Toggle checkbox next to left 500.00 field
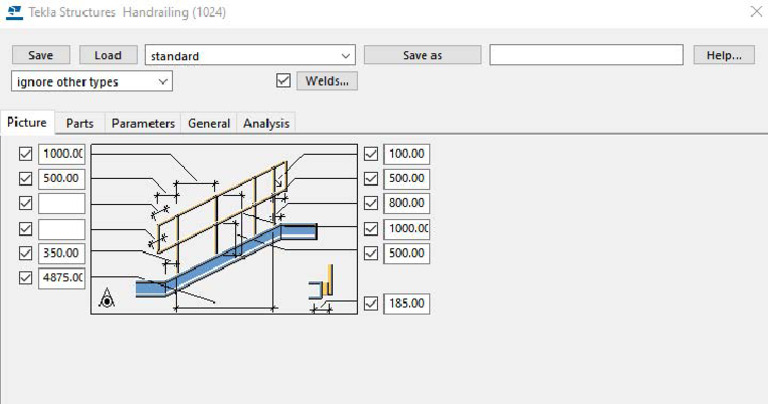Image resolution: width=768 pixels, height=404 pixels. tap(25, 178)
